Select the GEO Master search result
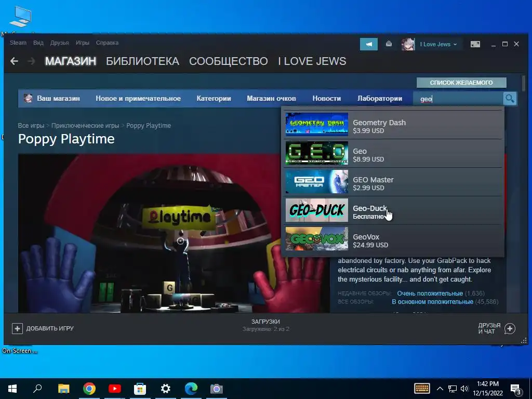This screenshot has width=532, height=399. tap(393, 181)
